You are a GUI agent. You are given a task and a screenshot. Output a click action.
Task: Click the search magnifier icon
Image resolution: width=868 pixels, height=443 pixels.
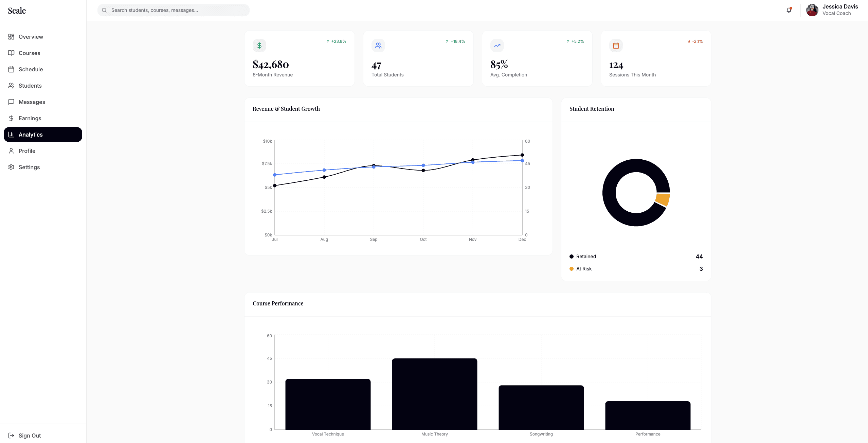point(104,10)
